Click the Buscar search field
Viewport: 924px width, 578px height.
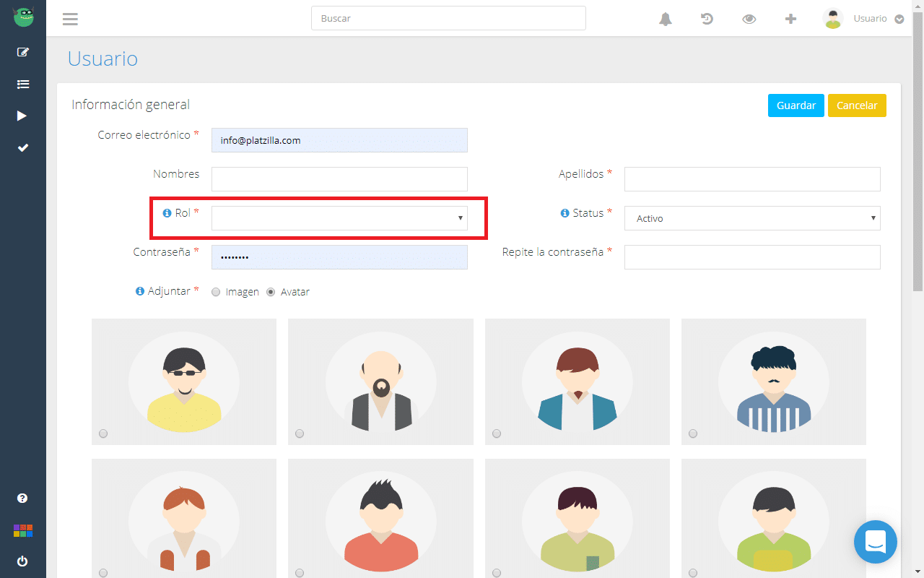click(x=448, y=19)
